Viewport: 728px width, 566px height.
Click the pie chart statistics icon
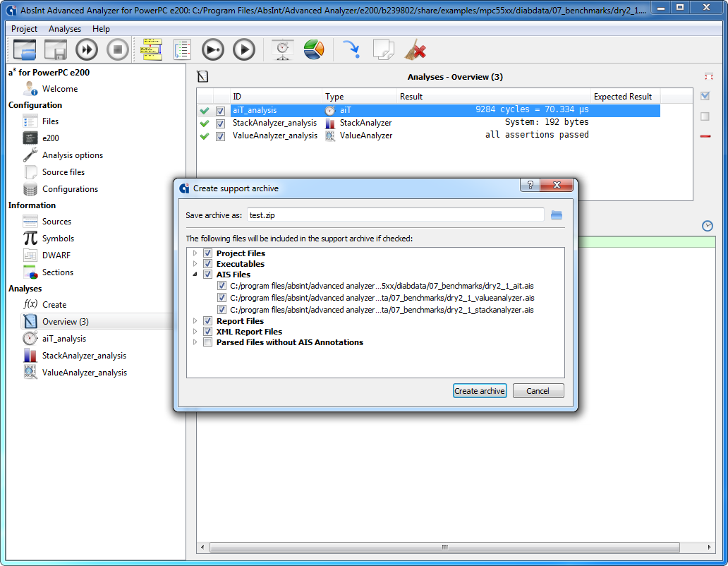tap(314, 49)
